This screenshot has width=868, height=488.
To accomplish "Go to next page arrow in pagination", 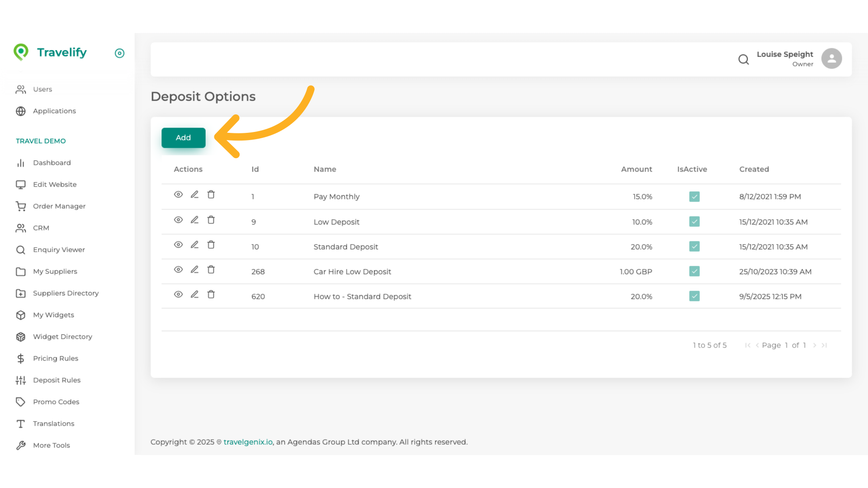I will pyautogui.click(x=815, y=345).
